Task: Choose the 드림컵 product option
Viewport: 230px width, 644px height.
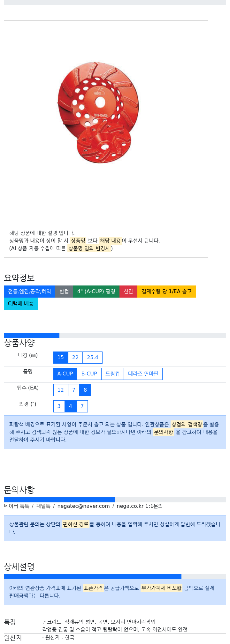Action: (112, 374)
